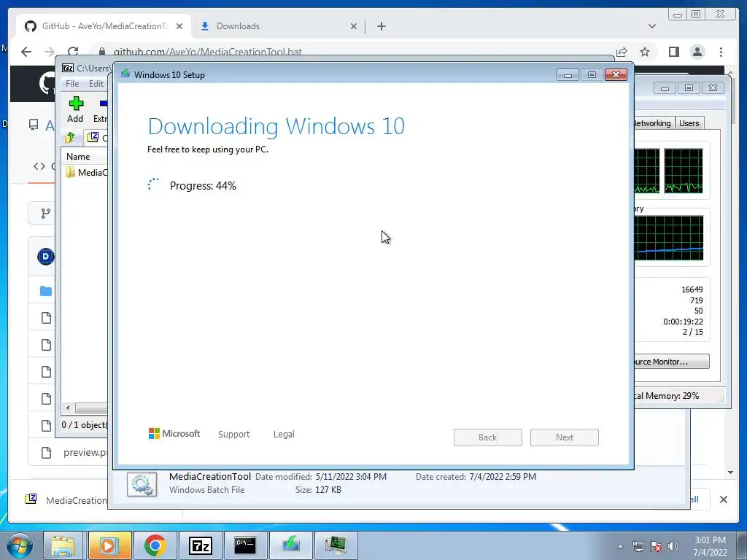Click the Resource Monitor button in Task Manager
This screenshot has height=560, width=747.
pos(671,362)
